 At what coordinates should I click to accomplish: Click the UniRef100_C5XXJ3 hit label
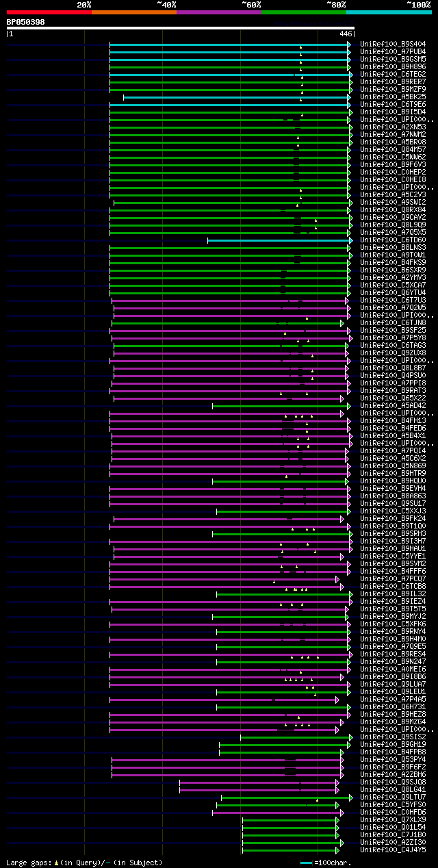(393, 511)
